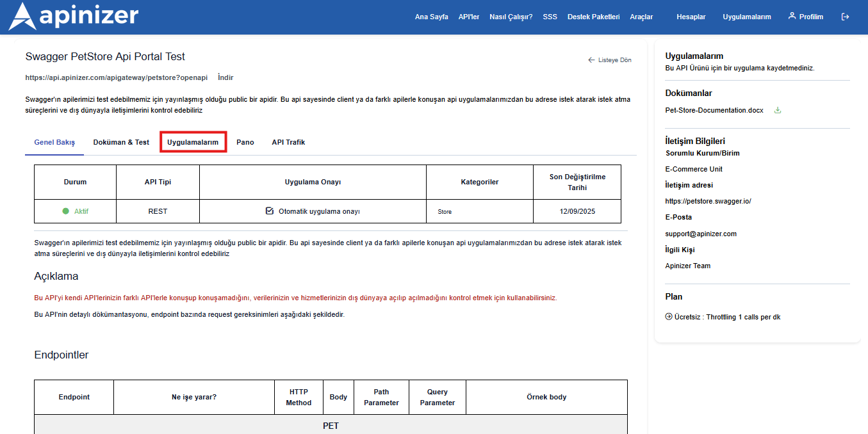Screen dimensions: 868x434
Task: Click the API gateway petstore URL
Action: click(x=117, y=77)
